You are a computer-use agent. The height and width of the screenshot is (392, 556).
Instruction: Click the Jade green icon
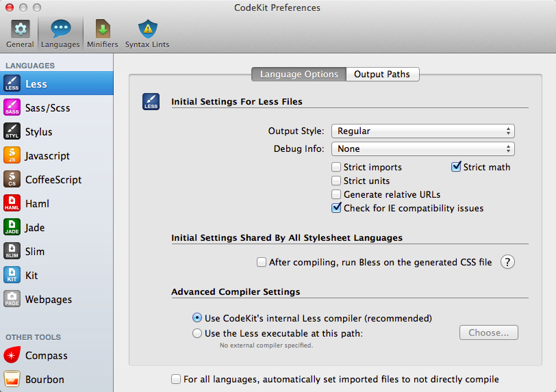point(12,227)
